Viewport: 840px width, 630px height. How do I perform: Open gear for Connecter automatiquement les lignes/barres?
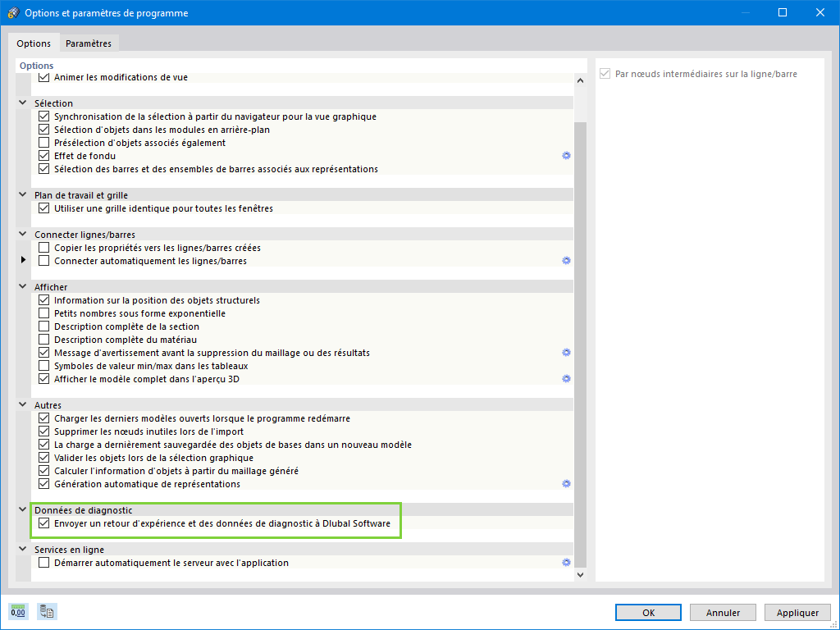pyautogui.click(x=566, y=261)
